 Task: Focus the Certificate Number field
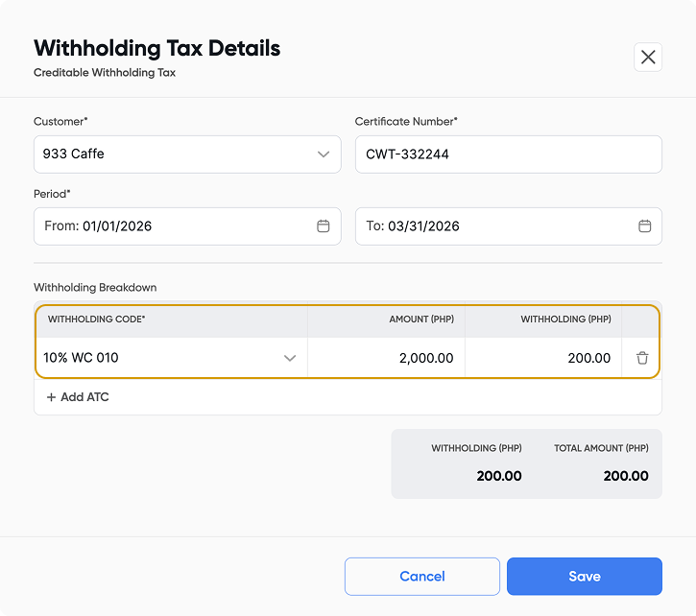coord(508,154)
